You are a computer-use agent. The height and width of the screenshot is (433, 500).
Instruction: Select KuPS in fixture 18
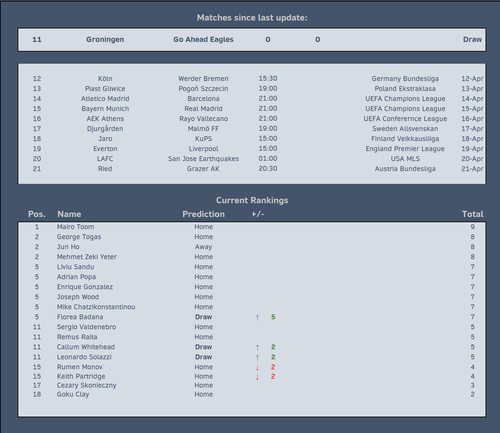(x=203, y=139)
